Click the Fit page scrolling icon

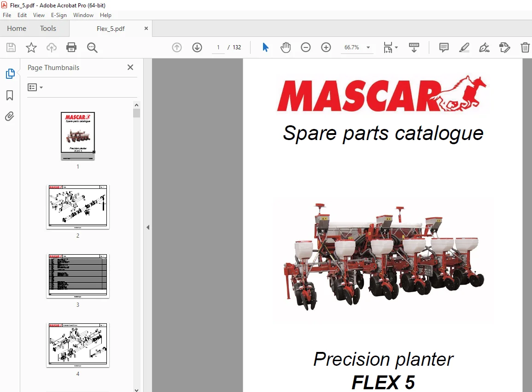tap(388, 47)
